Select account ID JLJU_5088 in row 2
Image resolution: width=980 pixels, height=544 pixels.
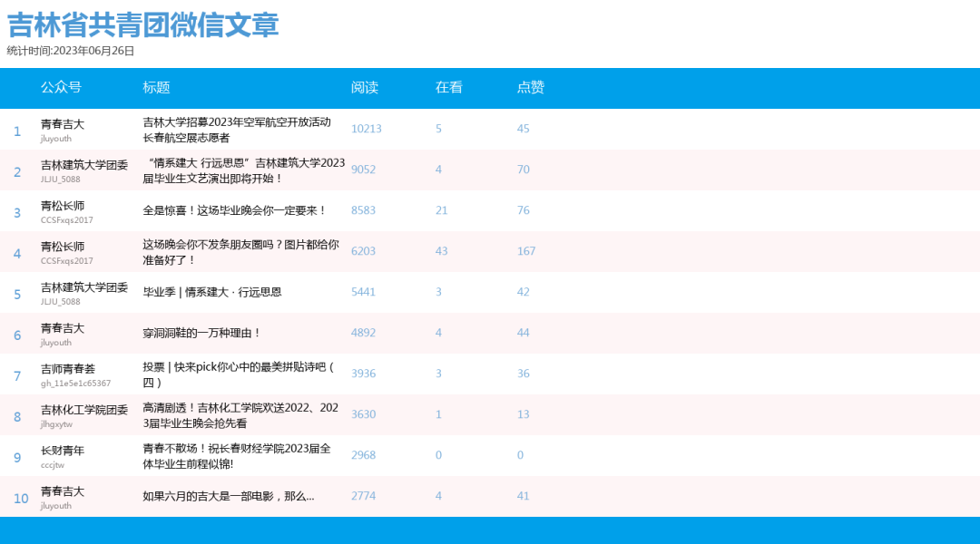pos(61,180)
